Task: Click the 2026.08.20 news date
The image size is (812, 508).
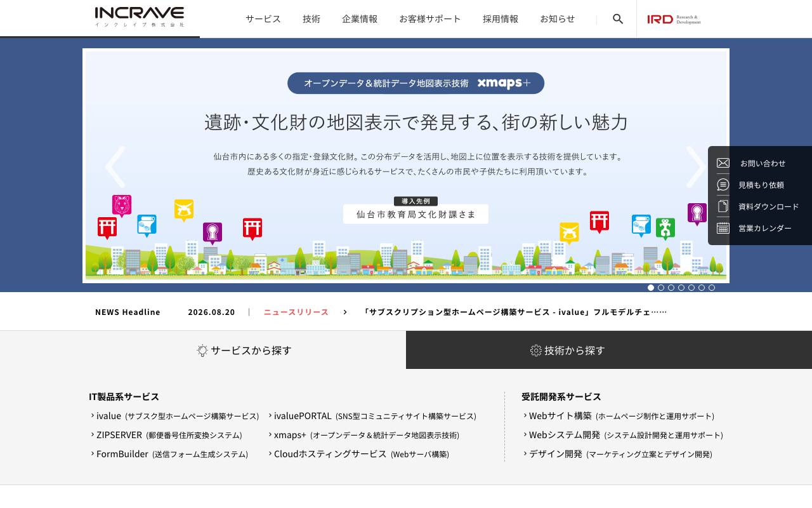Action: pyautogui.click(x=211, y=312)
